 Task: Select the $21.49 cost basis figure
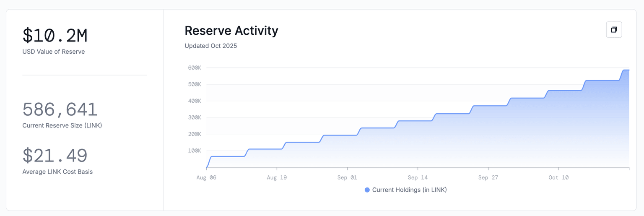pos(55,156)
